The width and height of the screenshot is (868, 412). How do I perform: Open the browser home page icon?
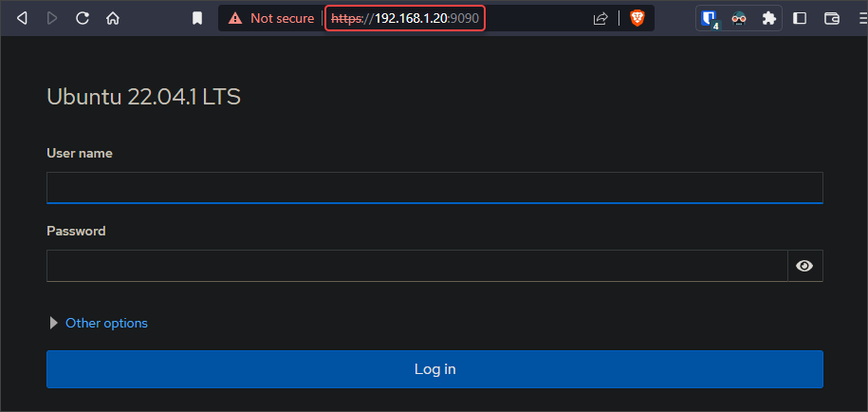pos(113,18)
